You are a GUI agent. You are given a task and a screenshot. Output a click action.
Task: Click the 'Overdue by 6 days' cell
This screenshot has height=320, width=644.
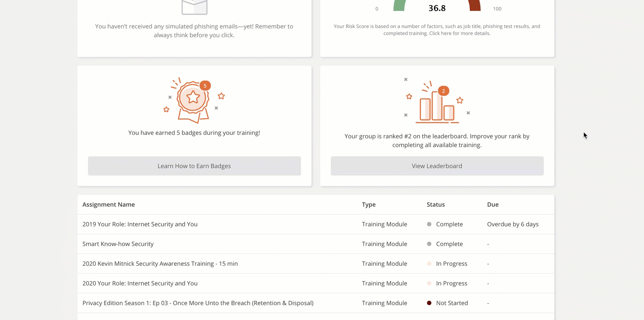pos(513,224)
